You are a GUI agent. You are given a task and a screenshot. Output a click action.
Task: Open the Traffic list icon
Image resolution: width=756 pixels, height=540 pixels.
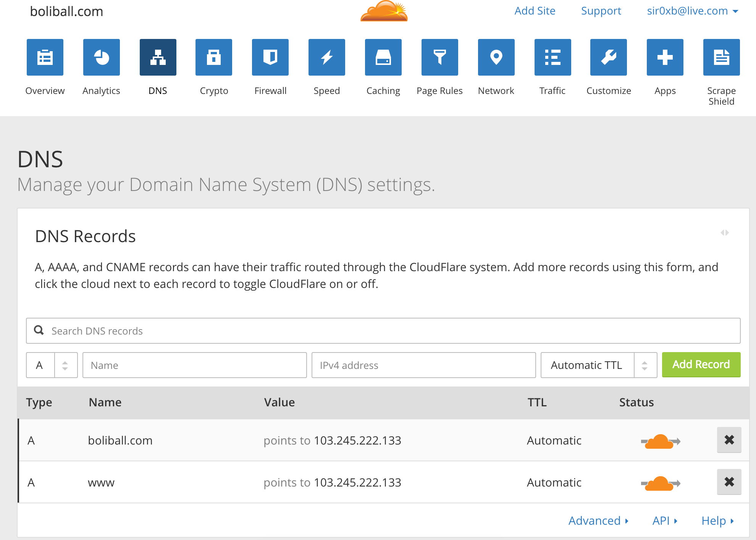pos(553,57)
